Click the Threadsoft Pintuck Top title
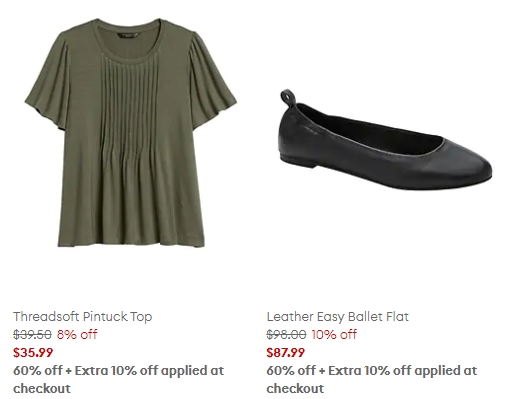 [x=83, y=316]
